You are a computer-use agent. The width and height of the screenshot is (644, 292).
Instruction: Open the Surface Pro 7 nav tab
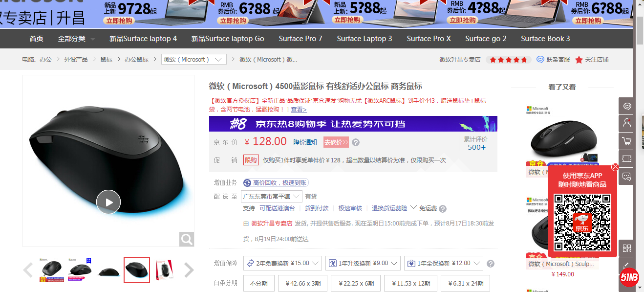point(301,39)
